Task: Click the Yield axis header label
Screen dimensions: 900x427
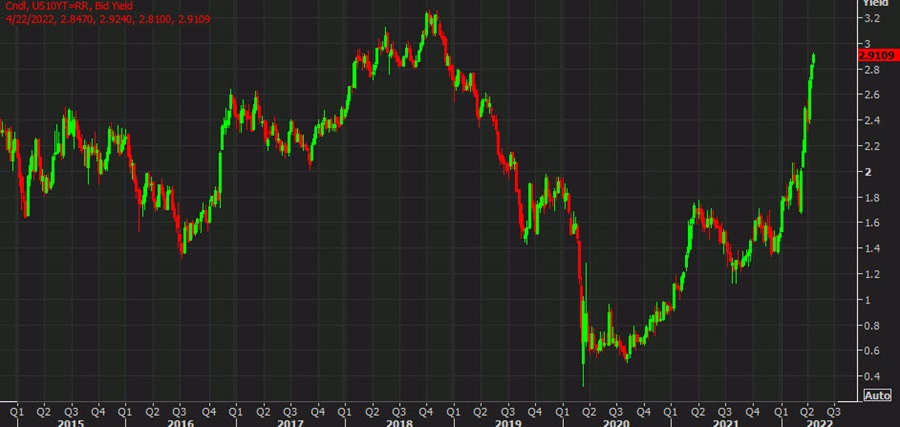Action: (874, 4)
